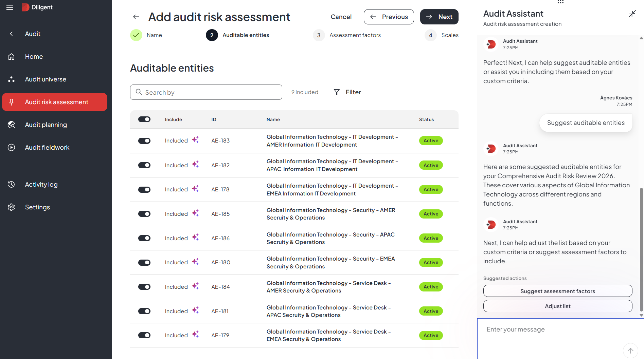Disable the include switch for AE-179
This screenshot has height=359, width=644.
point(144,335)
